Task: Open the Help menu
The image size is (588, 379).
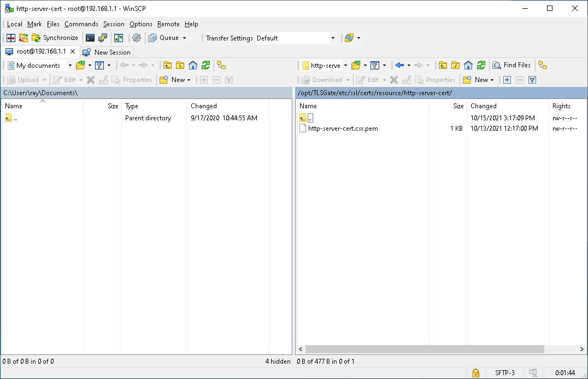Action: coord(191,24)
